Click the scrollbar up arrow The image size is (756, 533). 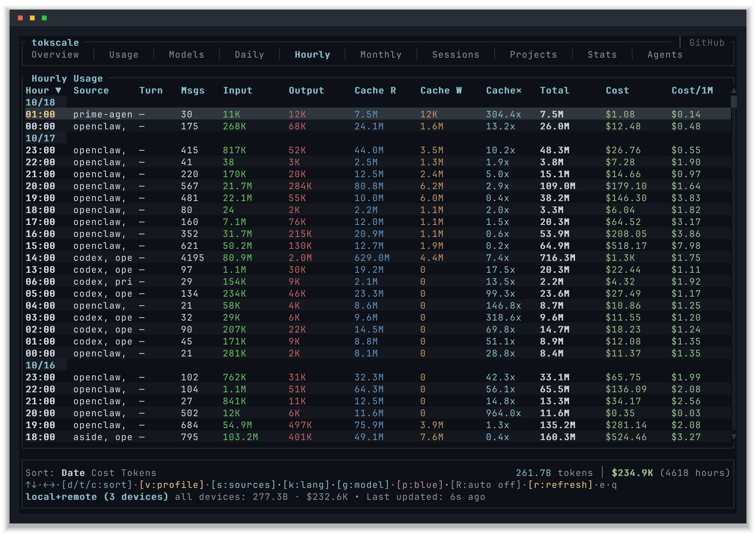[734, 91]
